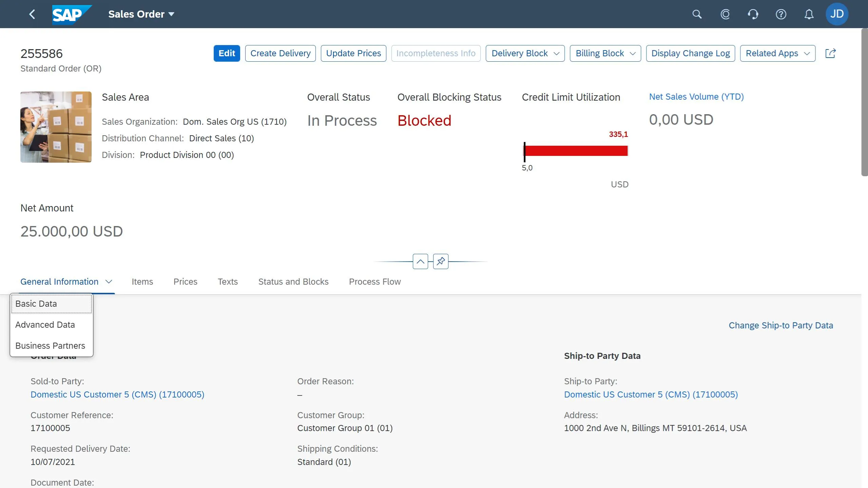The width and height of the screenshot is (868, 488).
Task: Click the back navigation arrow
Action: tap(32, 14)
